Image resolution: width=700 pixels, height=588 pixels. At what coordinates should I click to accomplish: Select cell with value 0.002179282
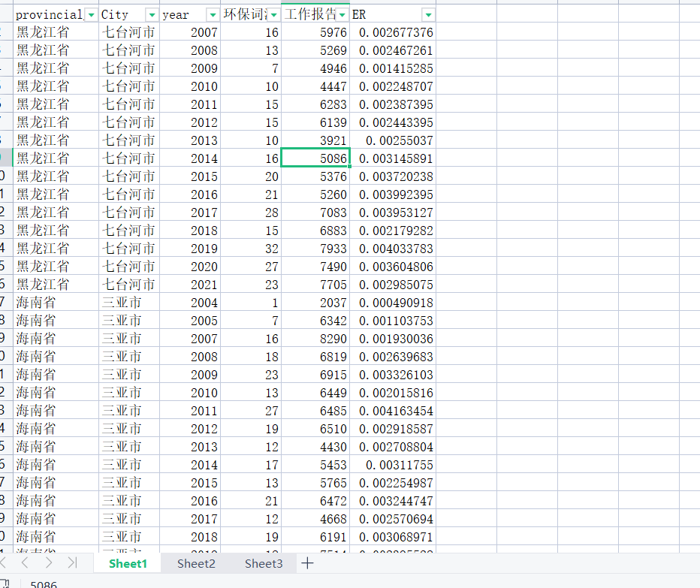[393, 231]
